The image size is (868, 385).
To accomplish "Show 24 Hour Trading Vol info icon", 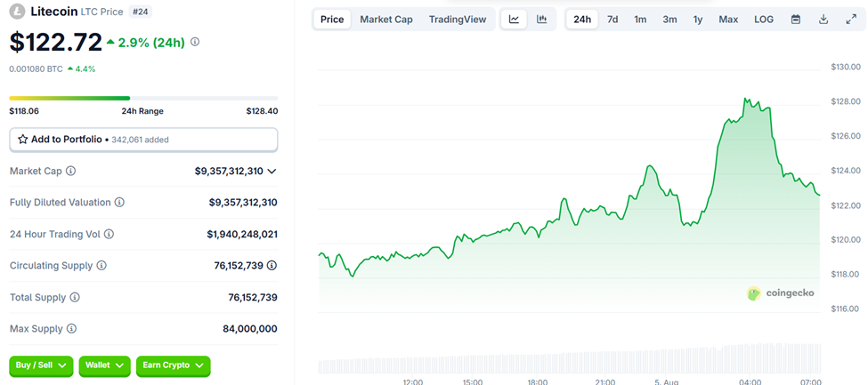I will (x=109, y=234).
